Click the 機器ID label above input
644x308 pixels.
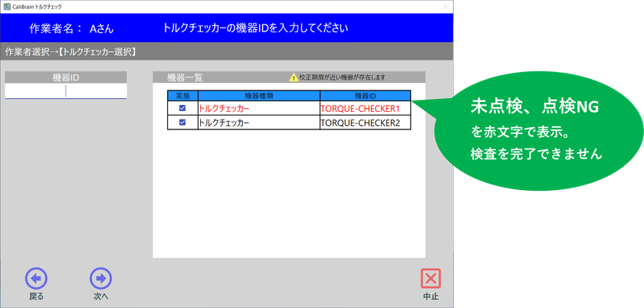66,77
